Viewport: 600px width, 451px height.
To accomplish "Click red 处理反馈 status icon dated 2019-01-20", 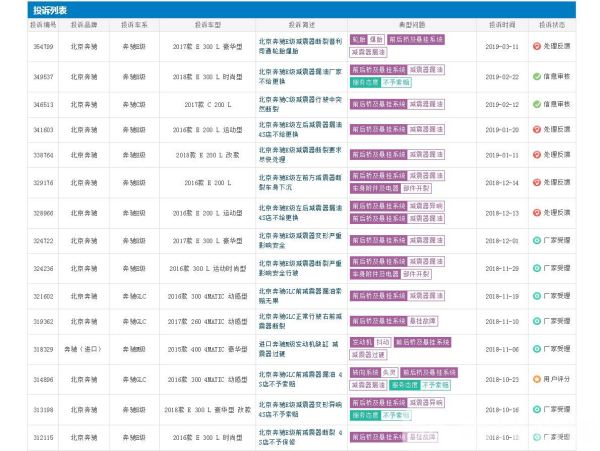I will [x=536, y=129].
